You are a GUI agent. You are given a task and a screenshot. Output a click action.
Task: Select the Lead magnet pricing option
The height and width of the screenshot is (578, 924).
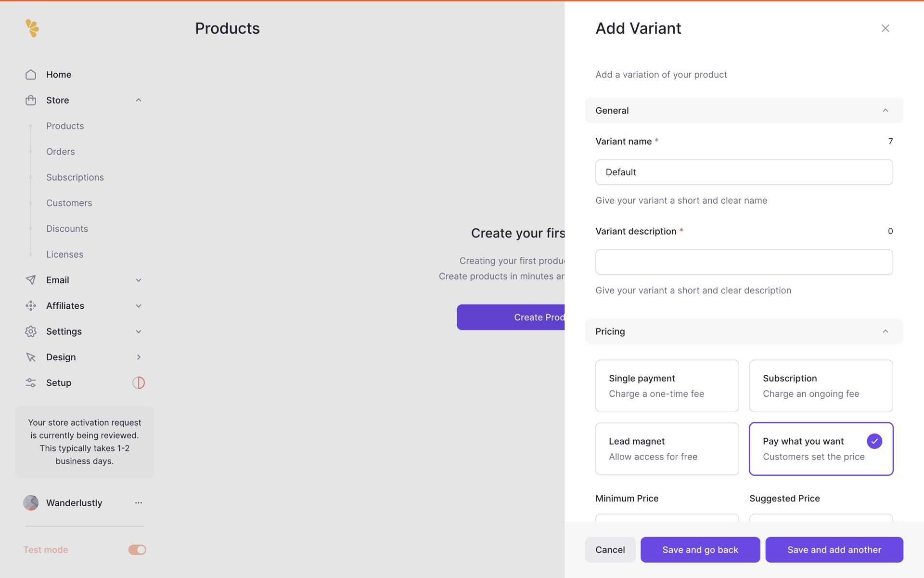tap(667, 449)
